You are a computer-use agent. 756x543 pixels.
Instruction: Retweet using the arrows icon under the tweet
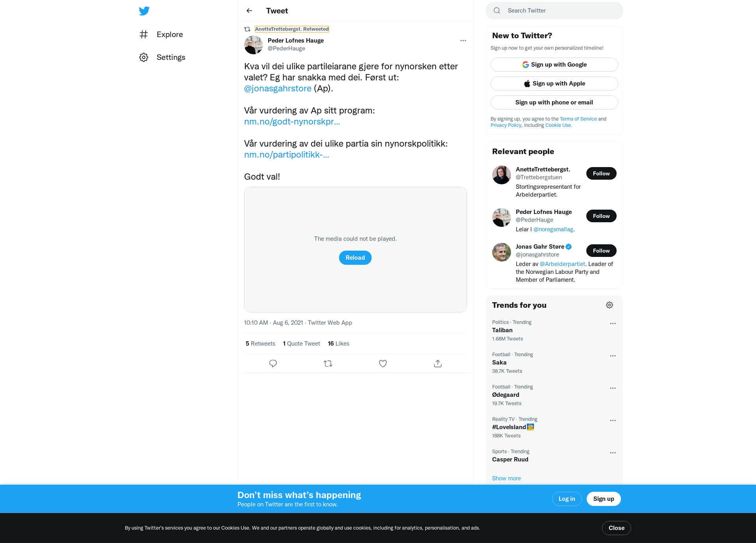(x=328, y=363)
